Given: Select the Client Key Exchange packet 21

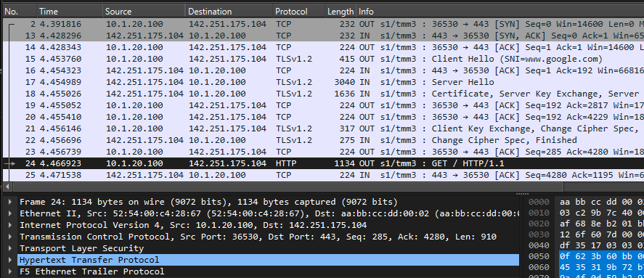Looking at the screenshot, I should point(324,128).
